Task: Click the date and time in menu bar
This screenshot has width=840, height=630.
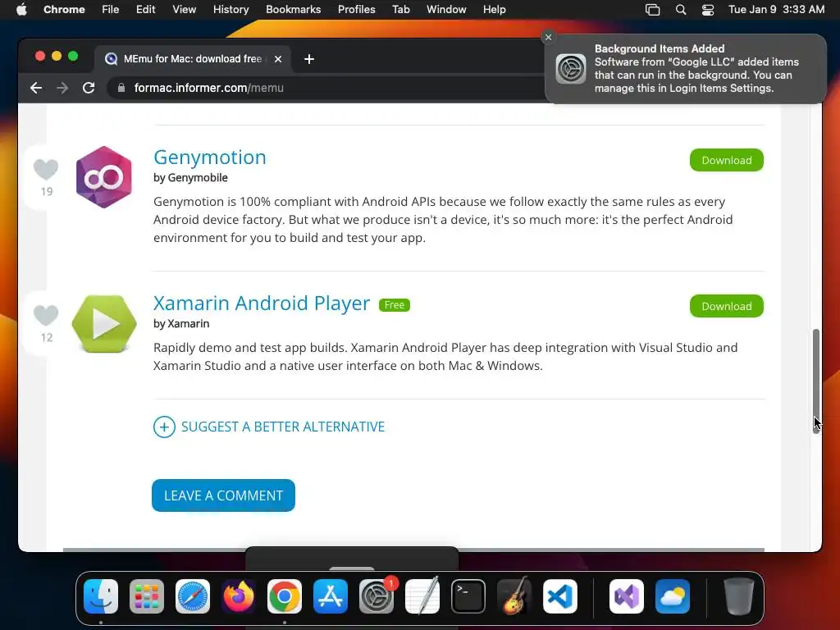Action: pos(776,10)
